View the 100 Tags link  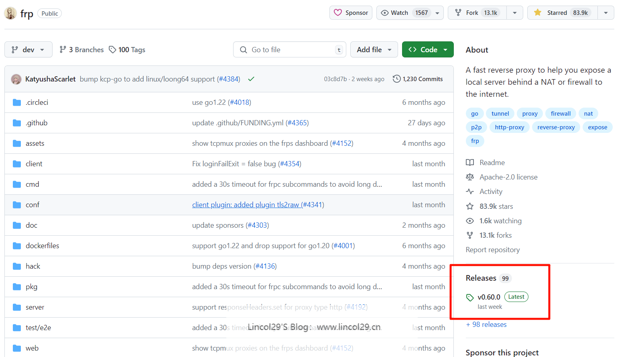[x=127, y=49]
